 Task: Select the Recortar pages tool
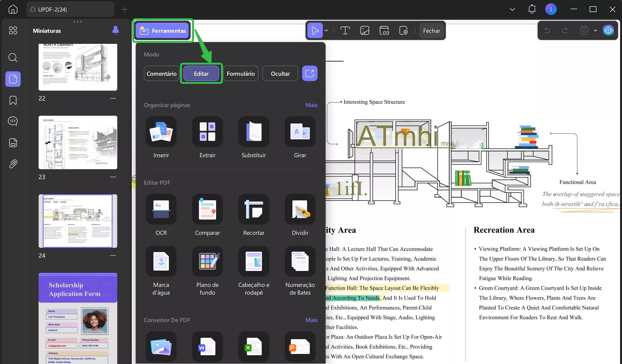254,209
